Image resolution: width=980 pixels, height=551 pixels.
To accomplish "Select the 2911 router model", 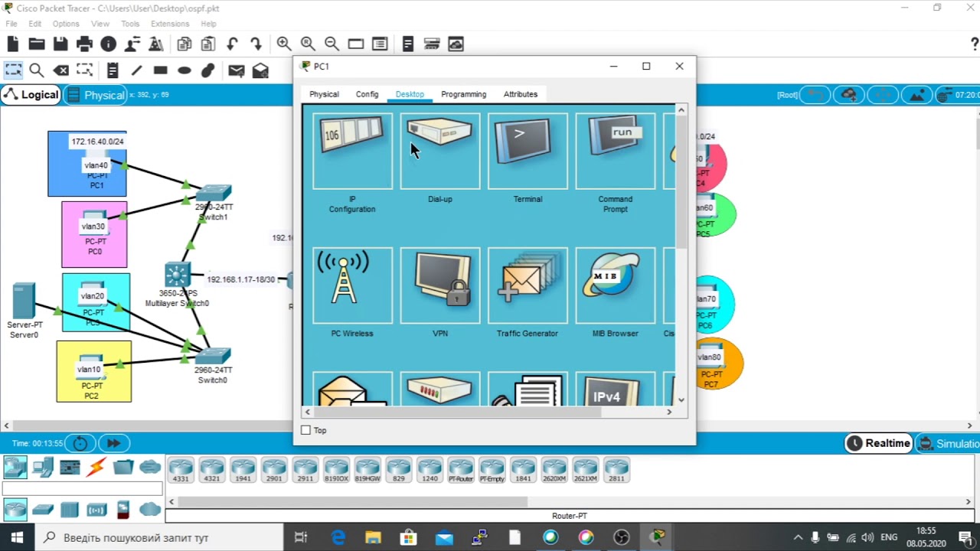I will (305, 471).
